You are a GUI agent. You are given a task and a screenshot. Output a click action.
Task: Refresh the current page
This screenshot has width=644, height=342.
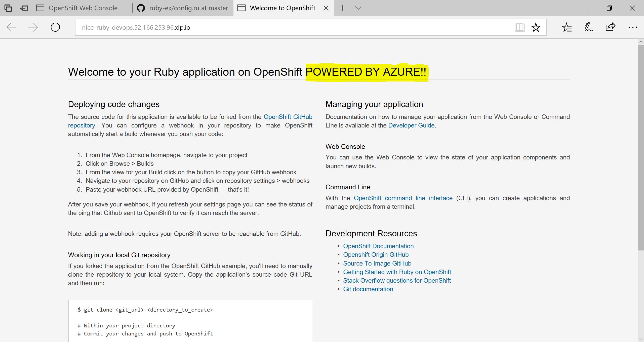click(55, 27)
